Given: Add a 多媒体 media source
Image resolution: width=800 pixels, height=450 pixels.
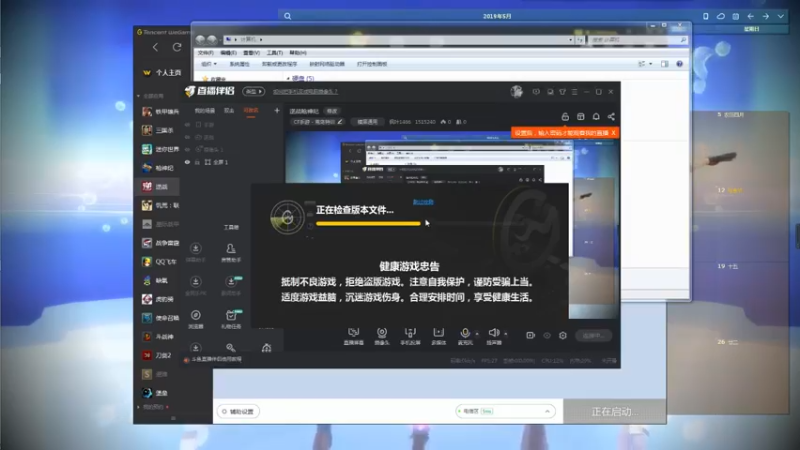Looking at the screenshot, I should point(438,336).
